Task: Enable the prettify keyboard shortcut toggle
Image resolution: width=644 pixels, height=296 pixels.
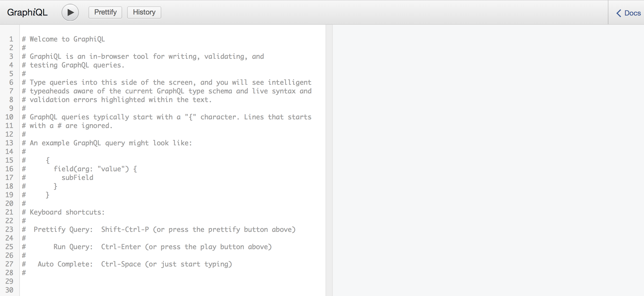Action: [105, 12]
